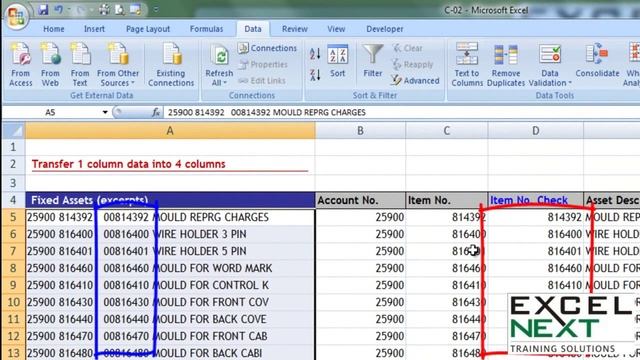Select column B header
The width and height of the screenshot is (640, 360).
click(x=360, y=131)
